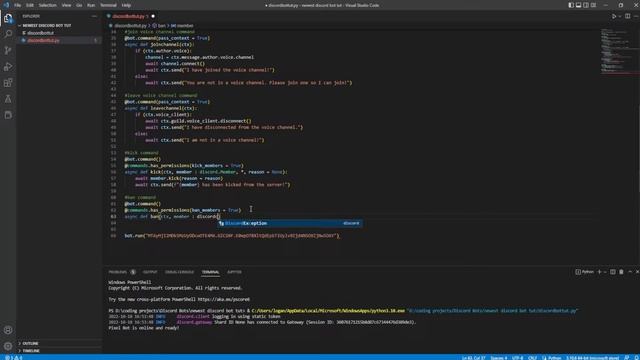Open the Manage gear icon
The width and height of the screenshot is (640, 360).
click(x=8, y=346)
